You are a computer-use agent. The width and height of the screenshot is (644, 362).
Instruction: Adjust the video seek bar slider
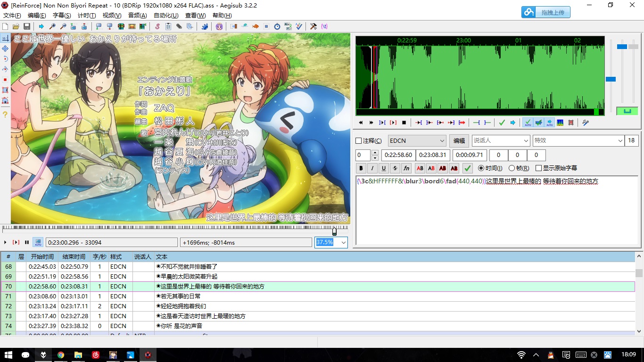[x=334, y=231]
